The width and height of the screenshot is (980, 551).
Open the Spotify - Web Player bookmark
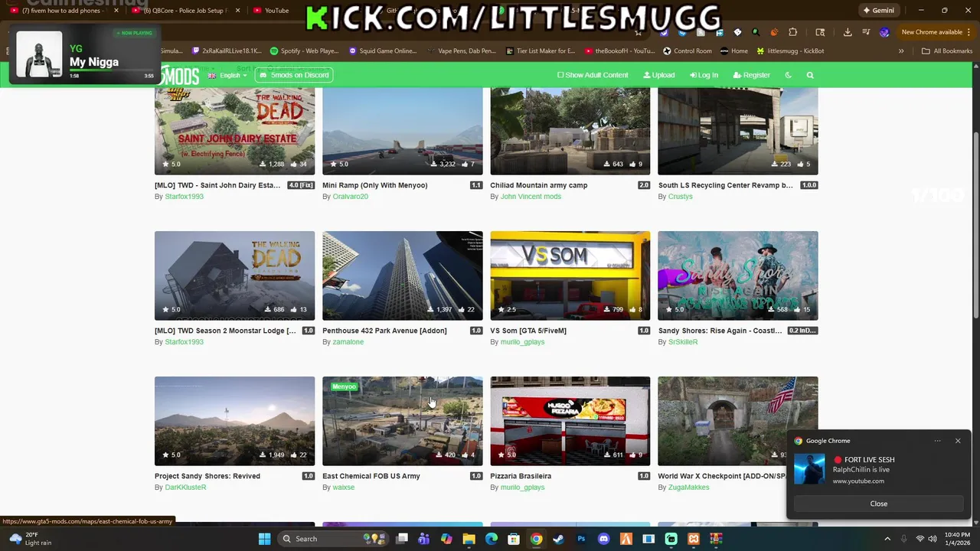(x=304, y=51)
